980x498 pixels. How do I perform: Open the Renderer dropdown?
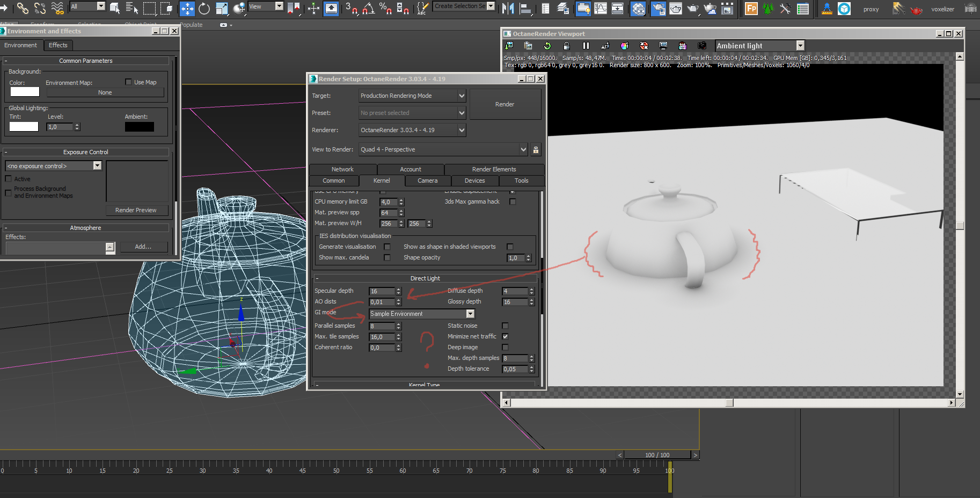(x=412, y=130)
